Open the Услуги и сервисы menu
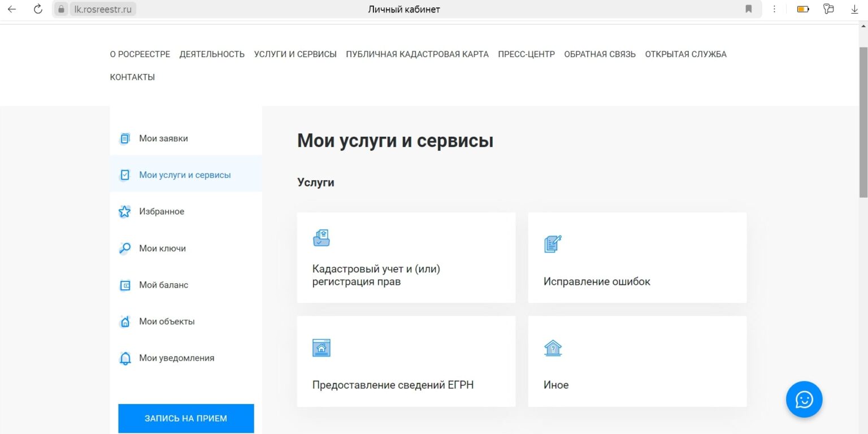Image resolution: width=868 pixels, height=434 pixels. [x=295, y=54]
